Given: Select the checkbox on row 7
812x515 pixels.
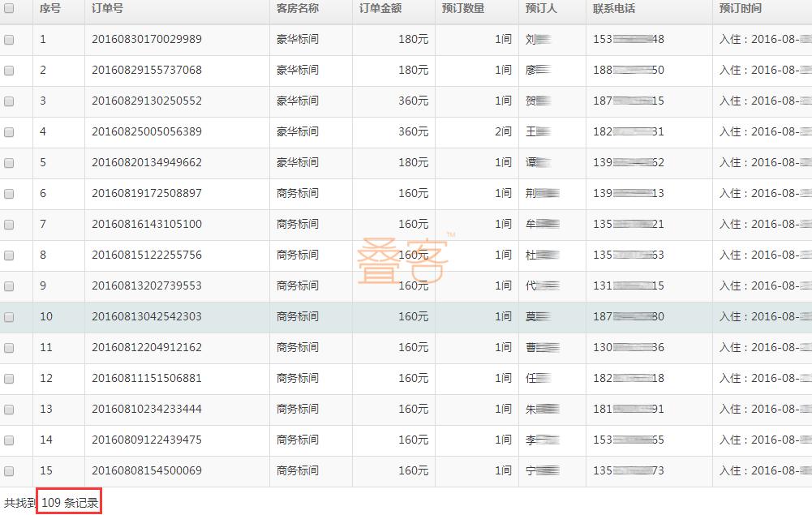Looking at the screenshot, I should [9, 225].
